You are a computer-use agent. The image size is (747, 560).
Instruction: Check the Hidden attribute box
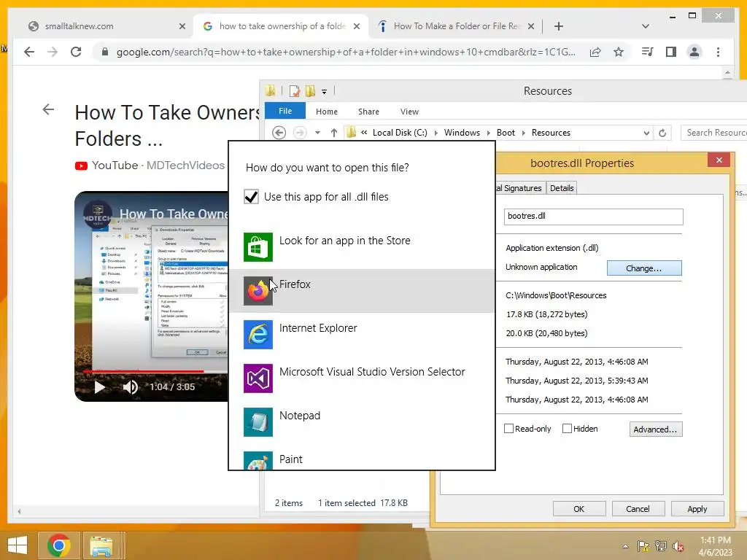click(567, 429)
